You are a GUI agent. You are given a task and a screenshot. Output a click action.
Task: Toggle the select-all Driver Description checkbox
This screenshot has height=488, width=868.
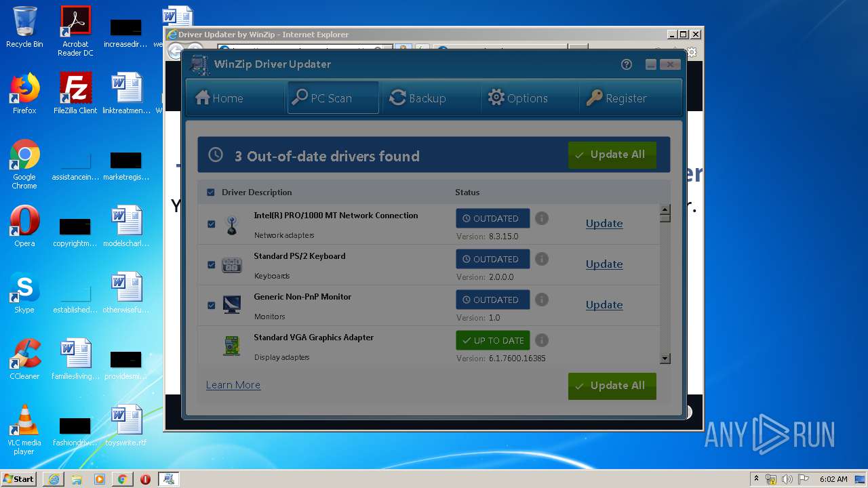(211, 192)
